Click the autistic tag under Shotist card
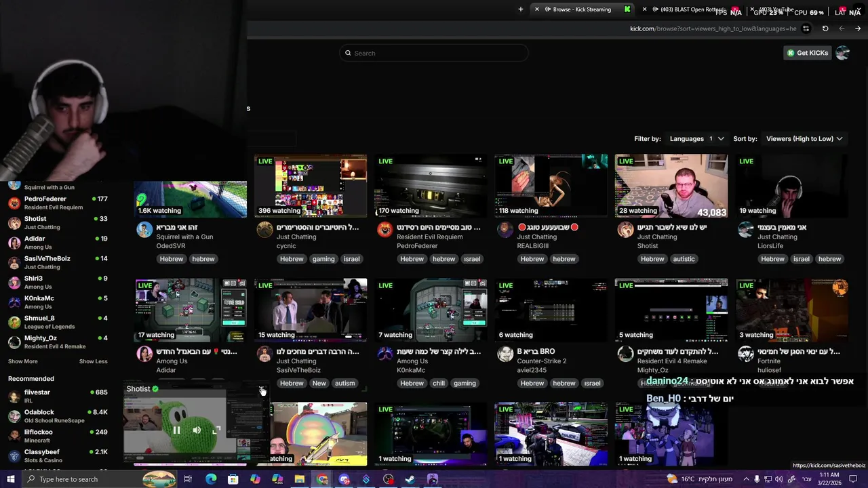868x488 pixels. (684, 259)
